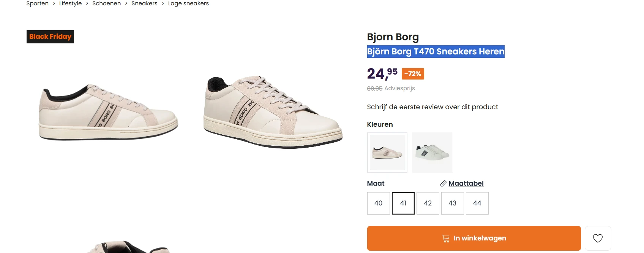Open the Sneakers breadcrumb category
This screenshot has width=644, height=253.
click(144, 3)
